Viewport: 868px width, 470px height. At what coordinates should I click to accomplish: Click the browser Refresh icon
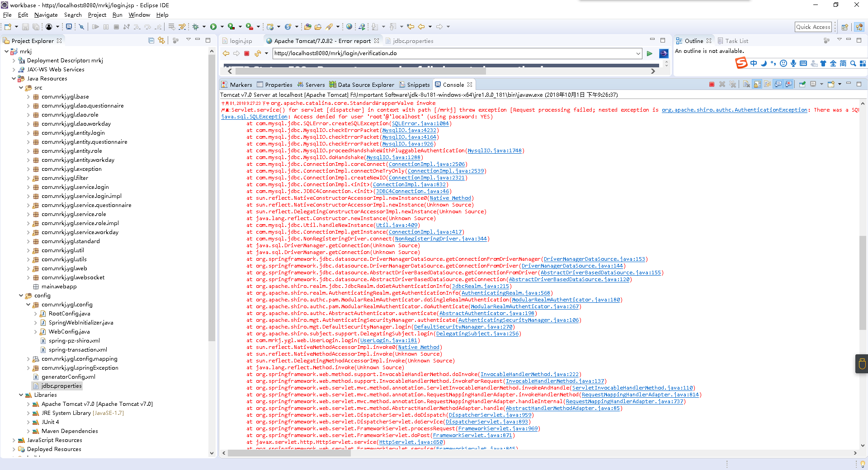point(258,53)
